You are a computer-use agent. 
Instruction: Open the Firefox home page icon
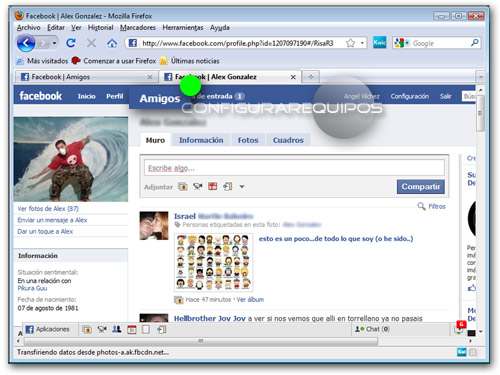tap(112, 43)
